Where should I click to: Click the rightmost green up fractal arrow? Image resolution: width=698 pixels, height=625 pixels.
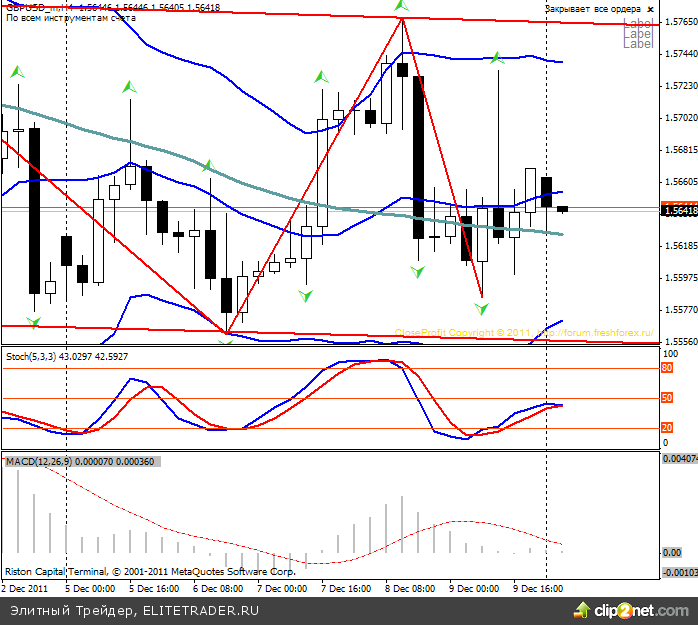(x=495, y=58)
